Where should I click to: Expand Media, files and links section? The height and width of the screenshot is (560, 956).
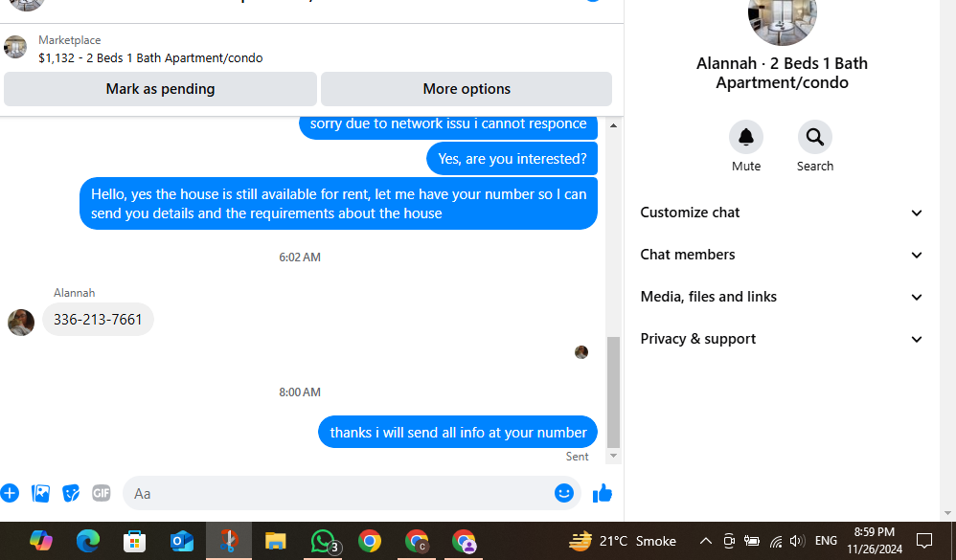(x=781, y=297)
